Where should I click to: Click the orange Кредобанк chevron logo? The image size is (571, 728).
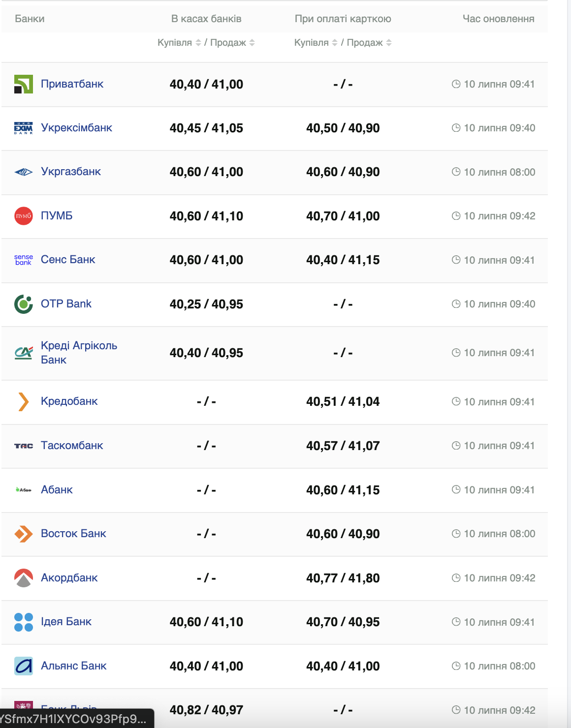click(24, 401)
